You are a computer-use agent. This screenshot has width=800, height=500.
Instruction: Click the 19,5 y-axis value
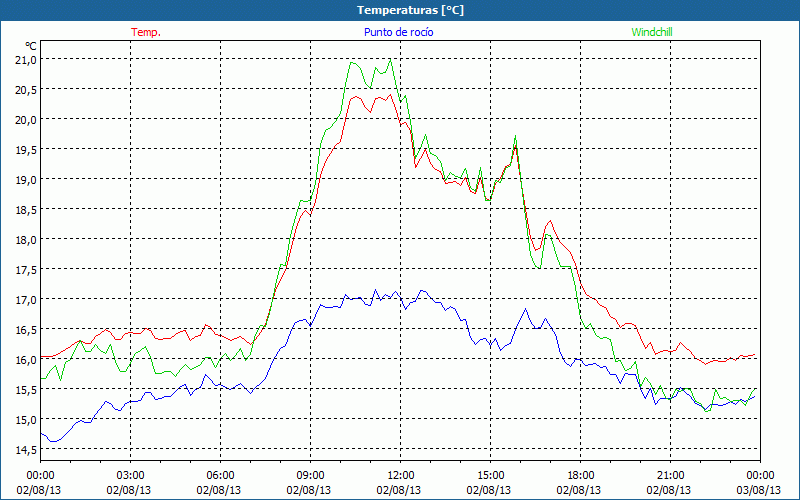(x=26, y=149)
